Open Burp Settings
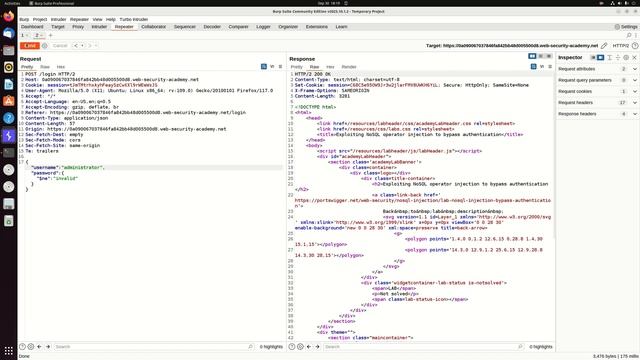Viewport: 640px width, 360px height. [x=626, y=27]
